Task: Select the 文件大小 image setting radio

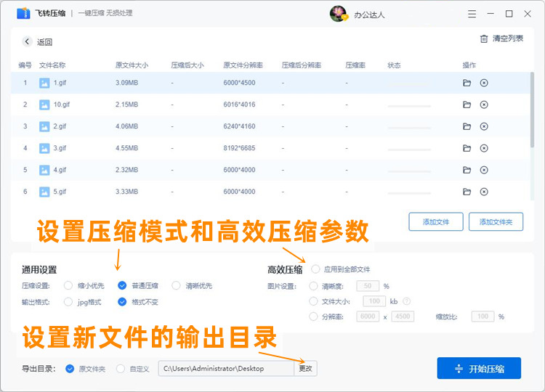Action: coord(313,301)
